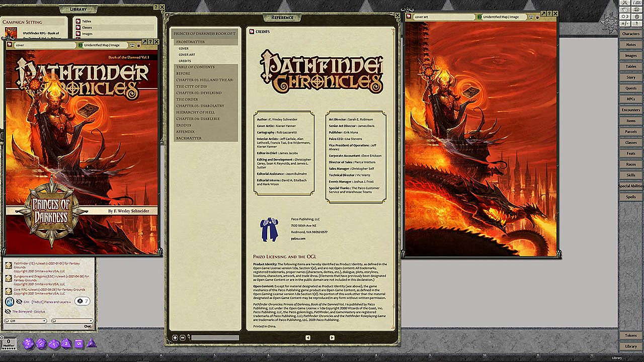Select Credits in Frontmatter list
The height and width of the screenshot is (362, 644).
tap(185, 61)
